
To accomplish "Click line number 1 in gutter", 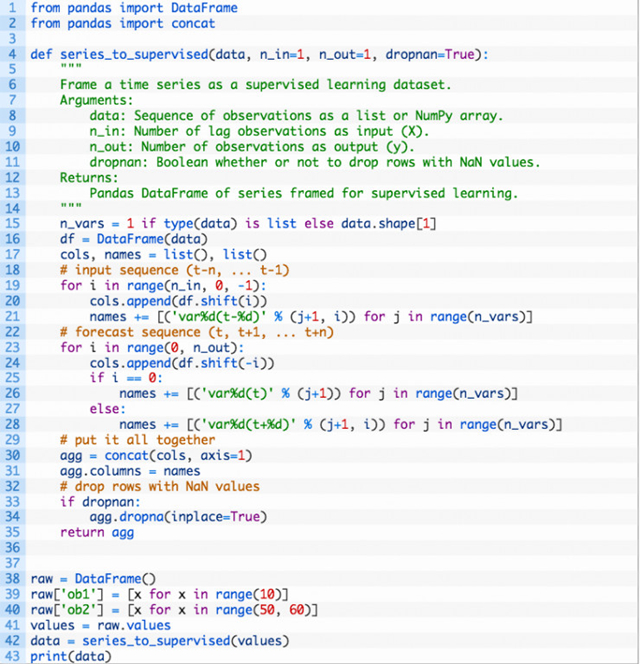I will point(12,8).
